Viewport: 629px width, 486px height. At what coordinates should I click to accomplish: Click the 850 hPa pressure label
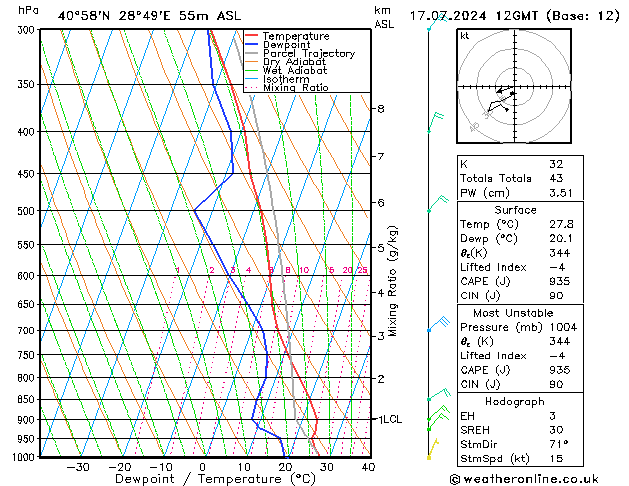[26, 399]
